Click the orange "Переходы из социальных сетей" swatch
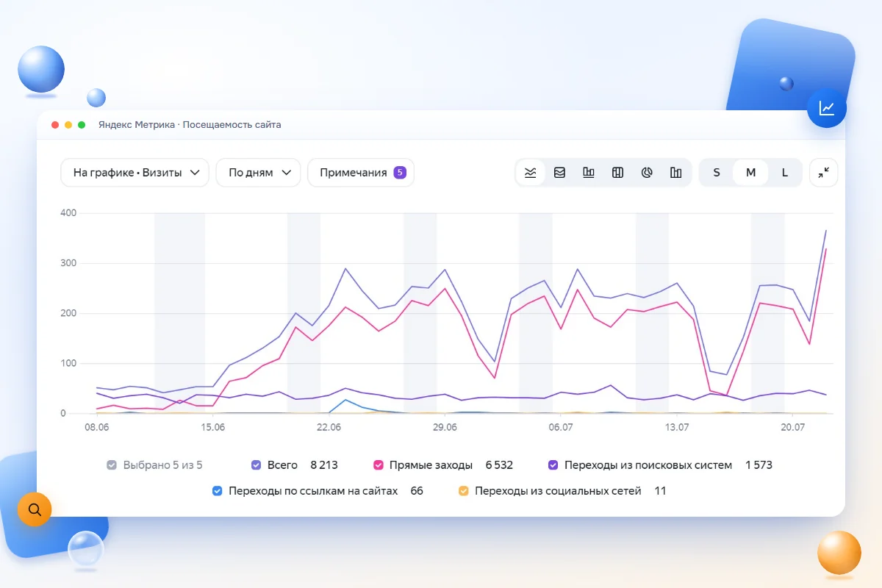The width and height of the screenshot is (882, 588). (x=463, y=491)
